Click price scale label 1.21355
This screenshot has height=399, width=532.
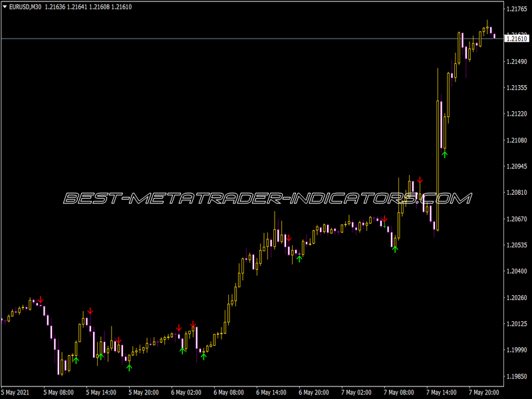(x=517, y=88)
